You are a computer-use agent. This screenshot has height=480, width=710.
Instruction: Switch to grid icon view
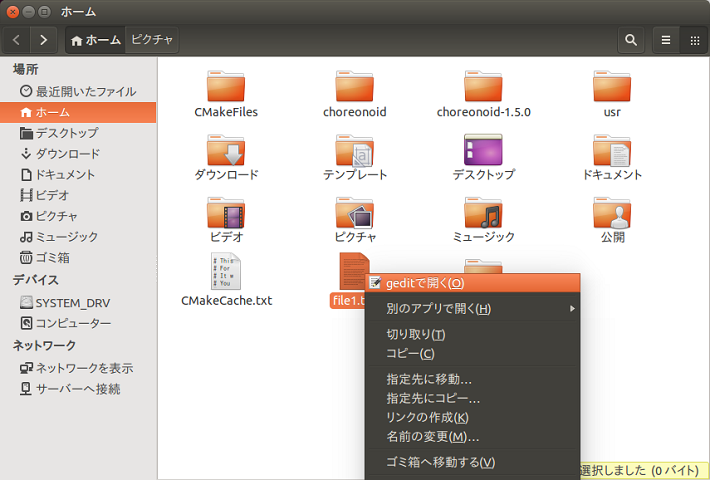click(695, 40)
